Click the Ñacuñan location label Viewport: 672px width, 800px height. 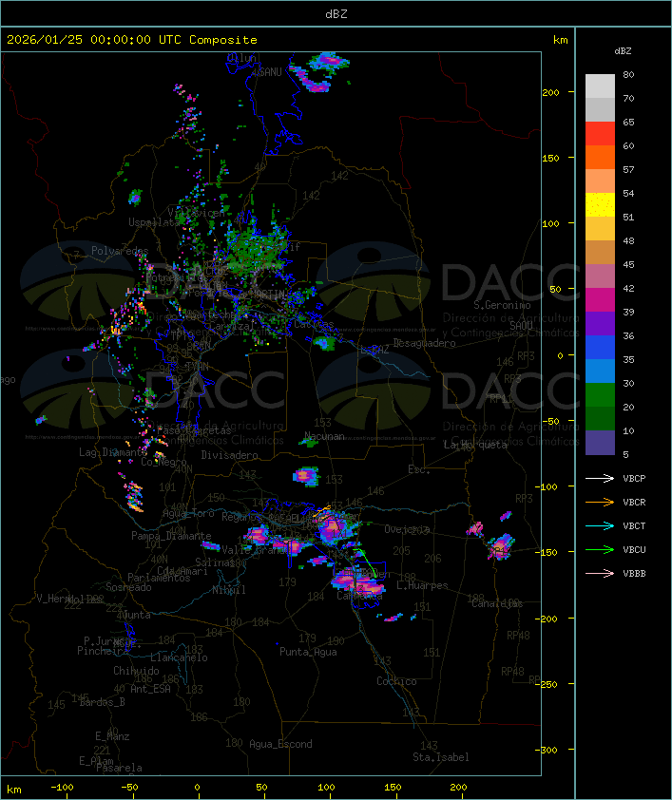(324, 437)
